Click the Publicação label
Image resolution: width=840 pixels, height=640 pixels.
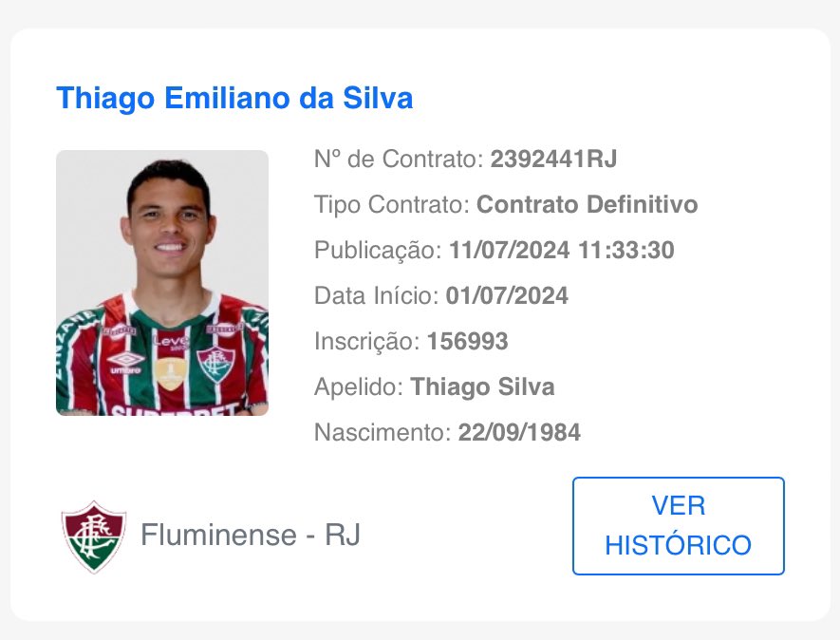(378, 250)
